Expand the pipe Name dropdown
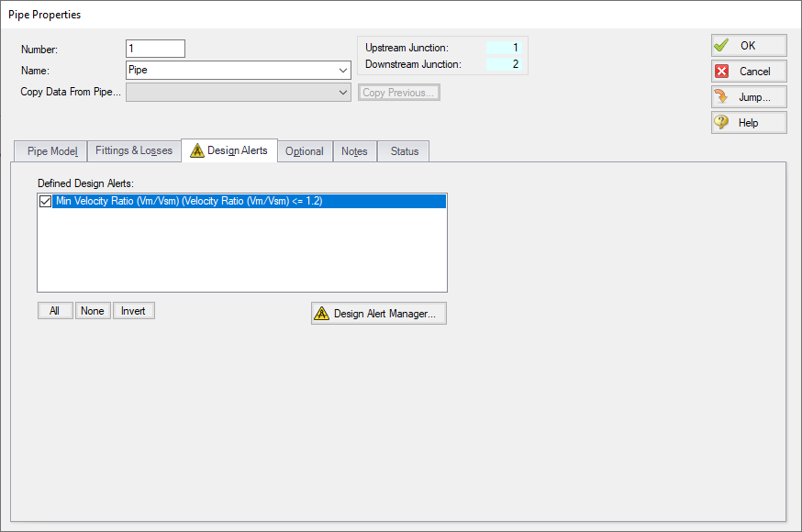Screen dimensions: 802x532 pyautogui.click(x=343, y=70)
